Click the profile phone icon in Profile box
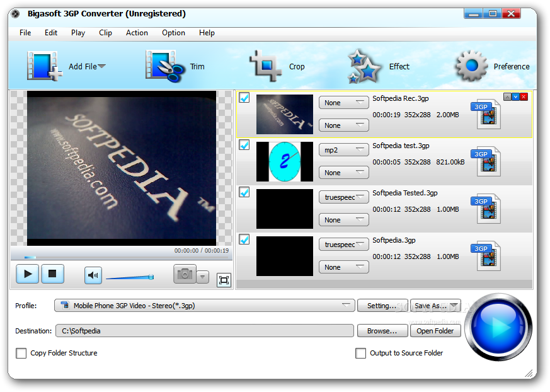This screenshot has width=550, height=392. [x=65, y=305]
